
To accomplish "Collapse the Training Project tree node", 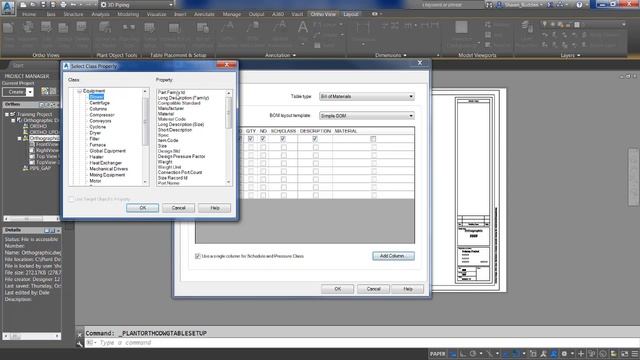I will [x=7, y=115].
